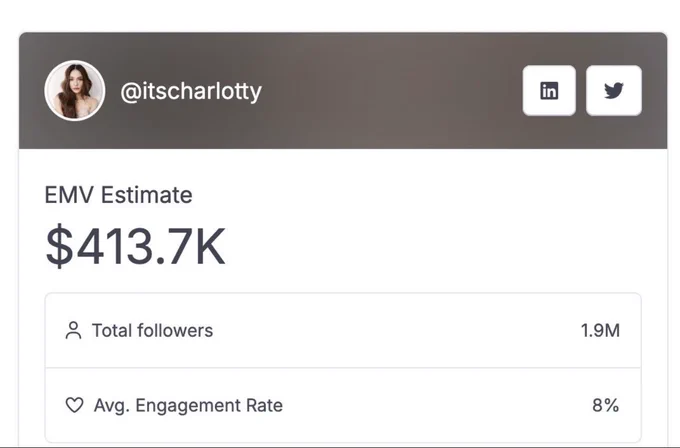The width and height of the screenshot is (680, 448).
Task: Open the circular profile avatar photo
Action: pos(75,90)
